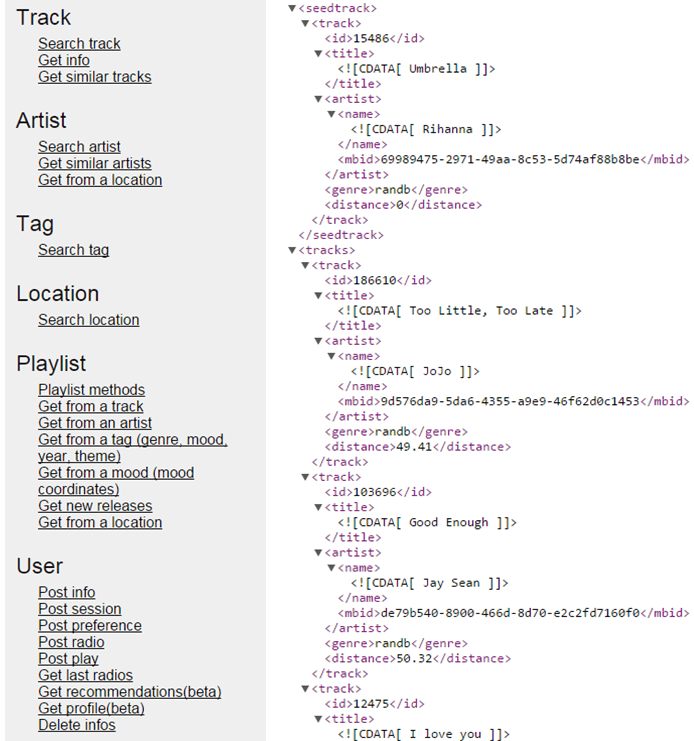Click the Search location link
Viewport: 694px width, 741px height.
(x=89, y=320)
